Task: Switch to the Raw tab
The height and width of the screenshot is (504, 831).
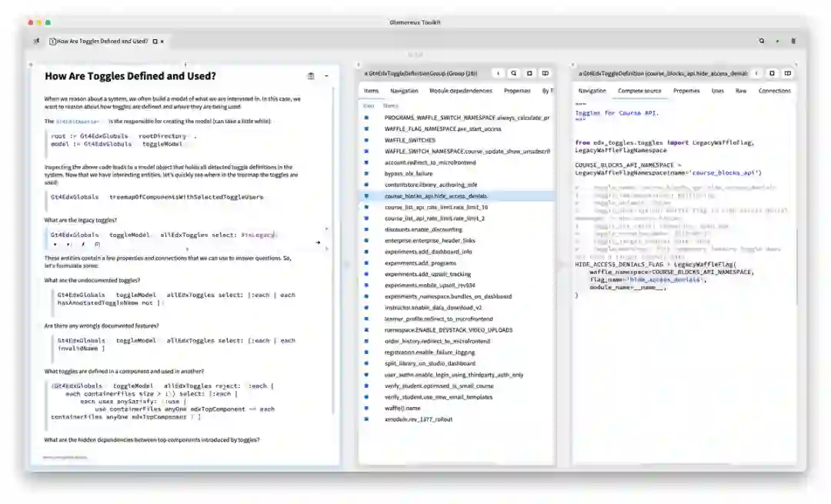Action: point(741,91)
